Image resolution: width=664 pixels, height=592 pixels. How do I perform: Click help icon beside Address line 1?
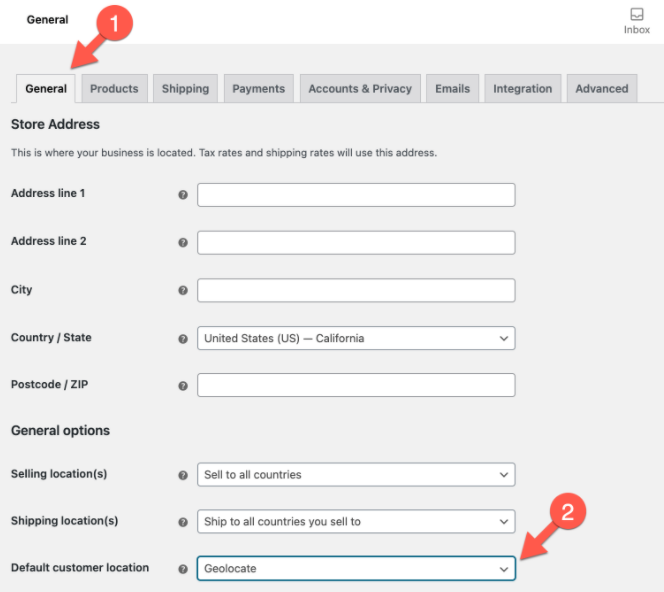(x=183, y=195)
